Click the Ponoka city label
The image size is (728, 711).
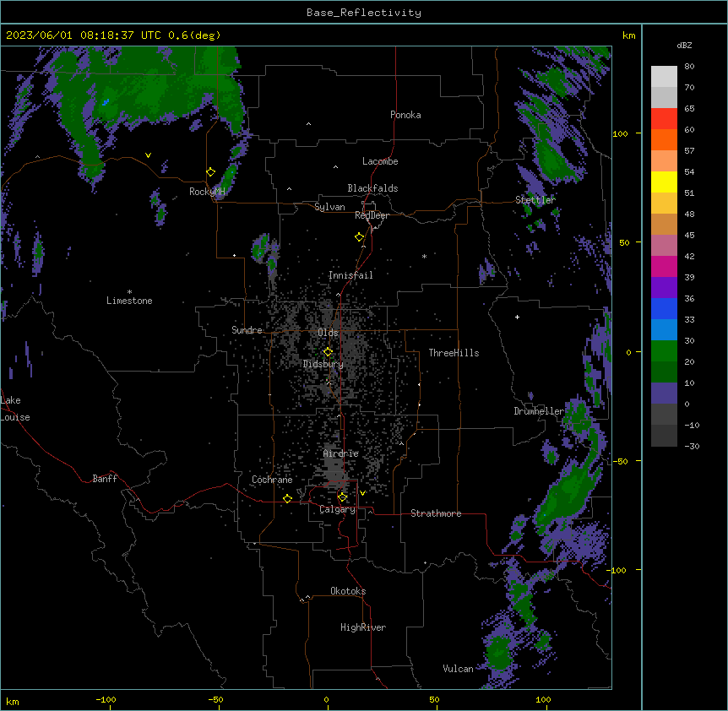click(x=405, y=115)
